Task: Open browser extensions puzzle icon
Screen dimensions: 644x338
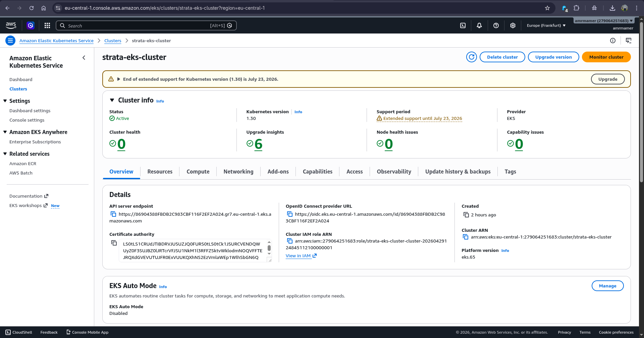Action: tap(577, 8)
